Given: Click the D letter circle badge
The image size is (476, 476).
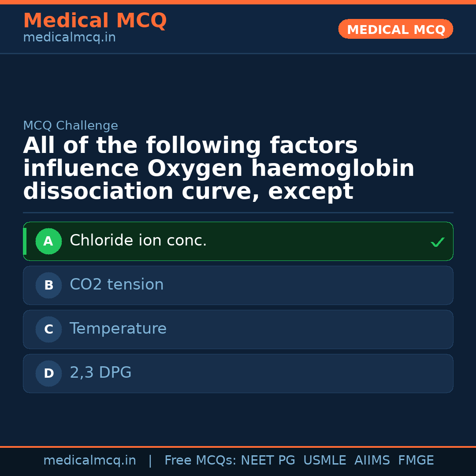Looking at the screenshot, I should click(x=48, y=373).
